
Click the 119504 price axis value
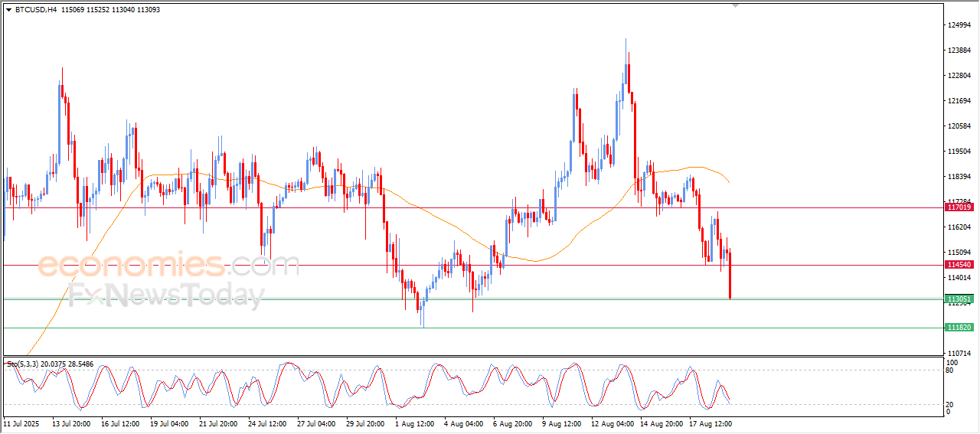(959, 152)
